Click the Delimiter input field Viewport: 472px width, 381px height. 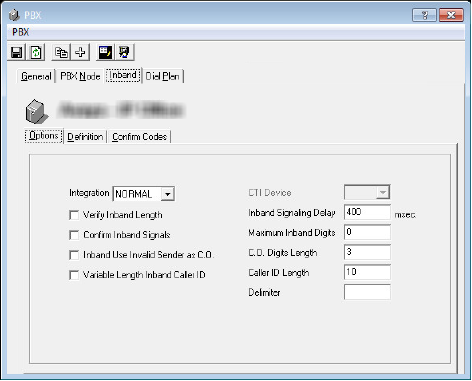pos(367,292)
